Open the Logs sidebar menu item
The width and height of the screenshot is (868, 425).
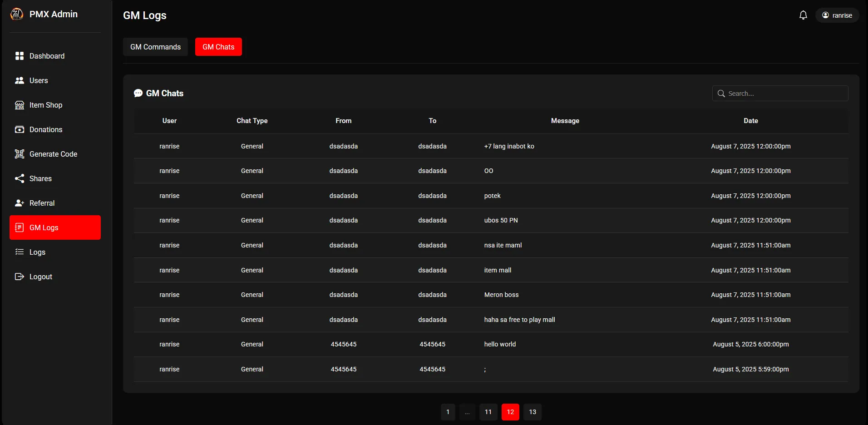(x=37, y=252)
